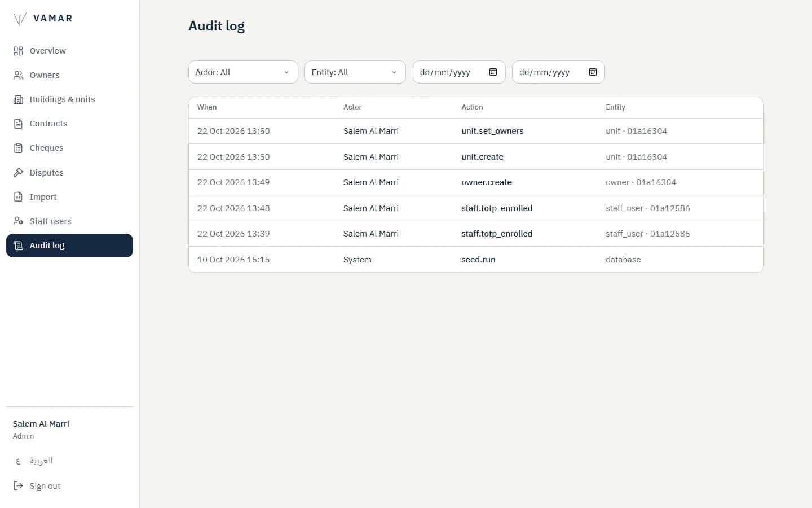Image resolution: width=812 pixels, height=508 pixels.
Task: Click the 10 Oct 2026 15:15 timestamp
Action: (x=233, y=260)
